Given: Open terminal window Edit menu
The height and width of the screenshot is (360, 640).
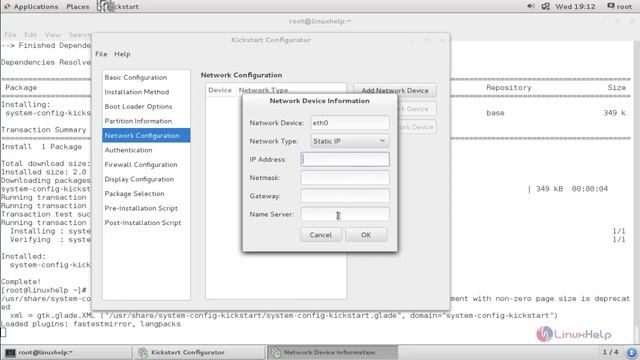Looking at the screenshot, I should 30,35.
